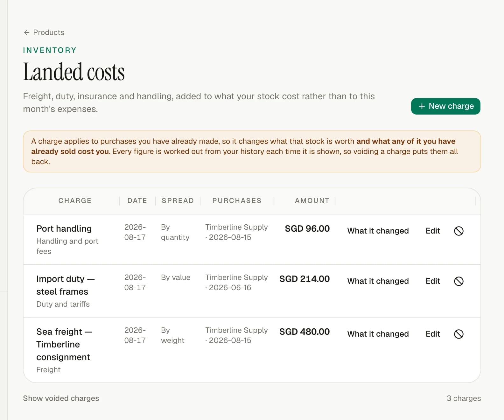The width and height of the screenshot is (504, 420).
Task: Select the Import duty — steel frames name
Action: pos(66,285)
